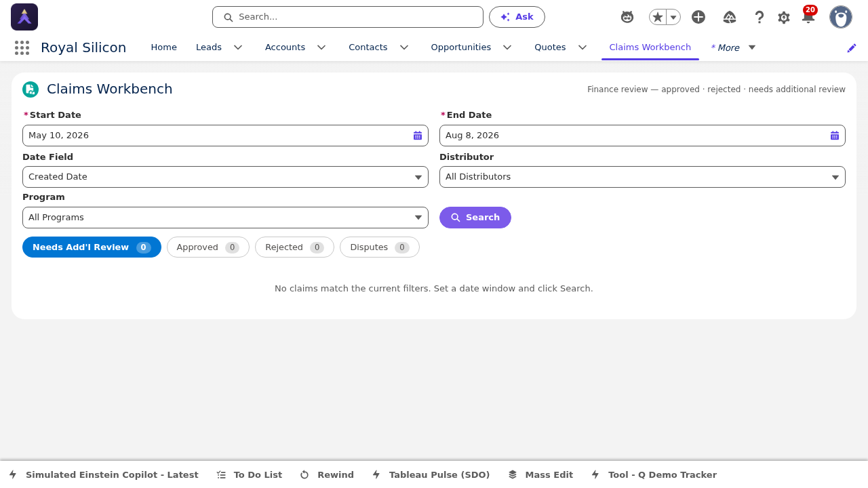Select the Rejected filter pill
868x488 pixels.
tap(294, 247)
